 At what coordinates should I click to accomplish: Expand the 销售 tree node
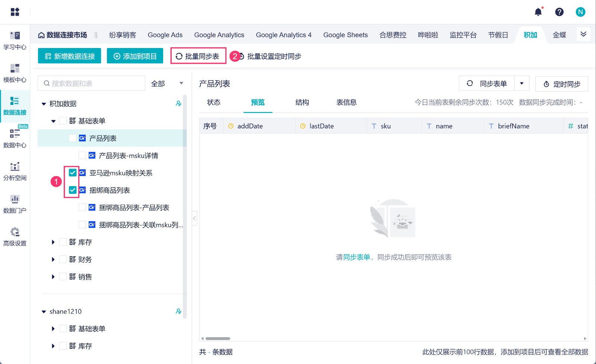coord(53,277)
